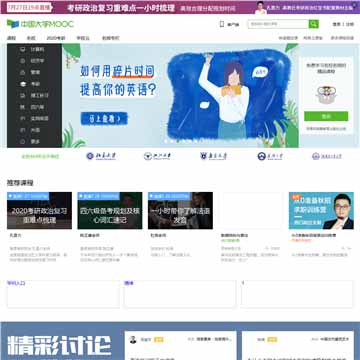Click the 登录 link at top right
360x360 pixels.
[x=336, y=24]
